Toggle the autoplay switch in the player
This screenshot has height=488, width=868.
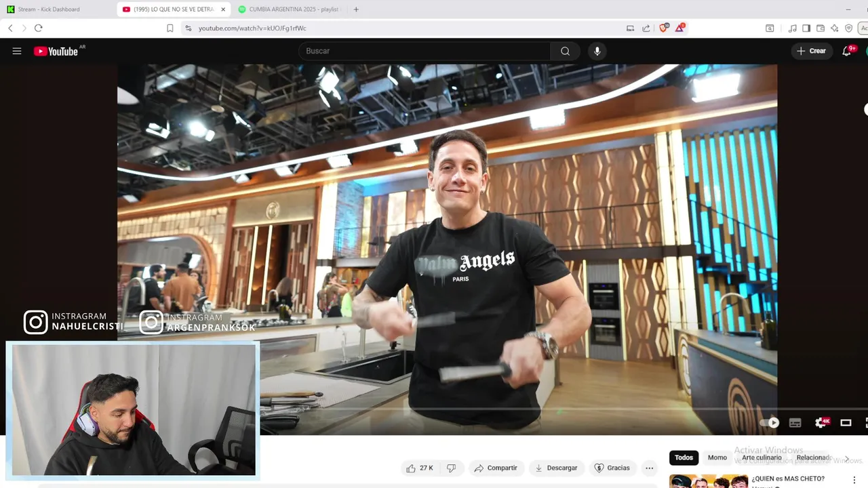pyautogui.click(x=769, y=422)
